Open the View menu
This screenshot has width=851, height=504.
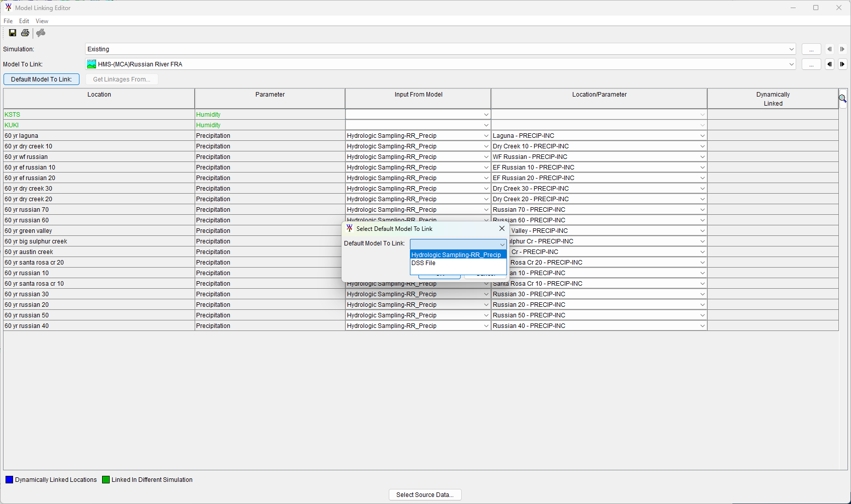coord(42,21)
